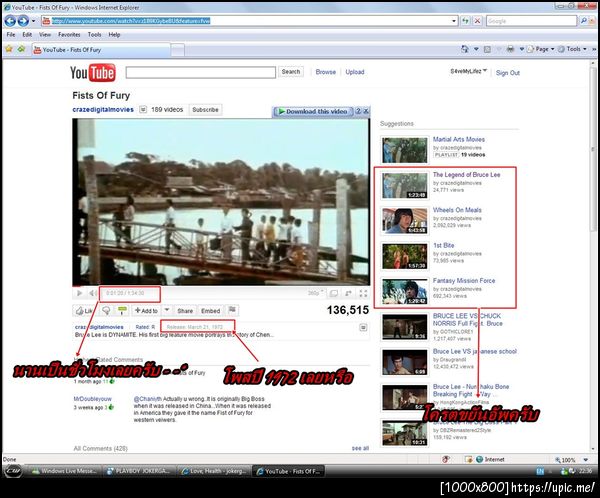
Task: Open Fantasy Mission Force video thumbnail
Action: (x=404, y=291)
